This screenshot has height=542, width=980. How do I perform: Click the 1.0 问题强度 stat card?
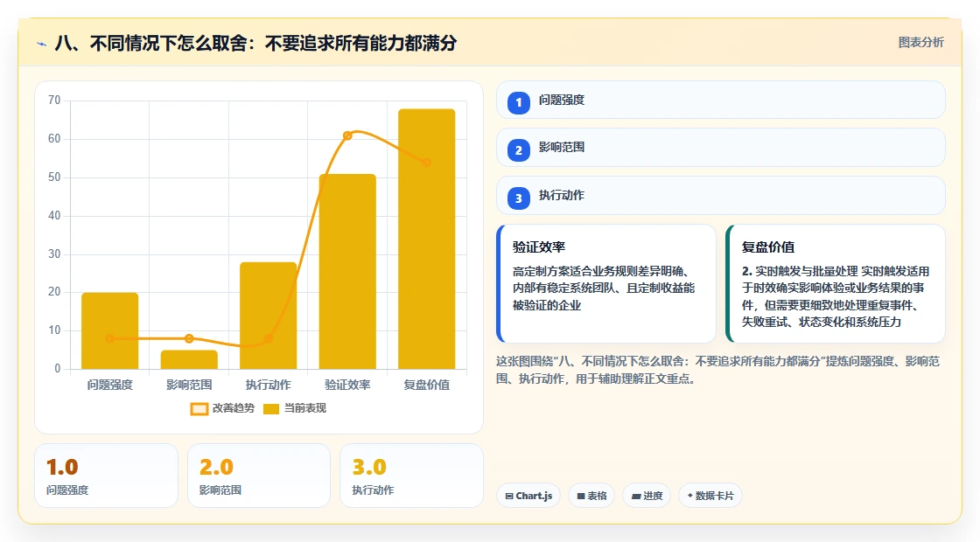pos(106,476)
